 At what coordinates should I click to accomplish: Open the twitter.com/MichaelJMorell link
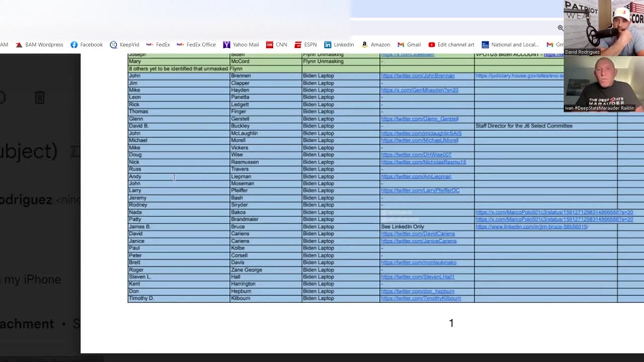click(420, 140)
